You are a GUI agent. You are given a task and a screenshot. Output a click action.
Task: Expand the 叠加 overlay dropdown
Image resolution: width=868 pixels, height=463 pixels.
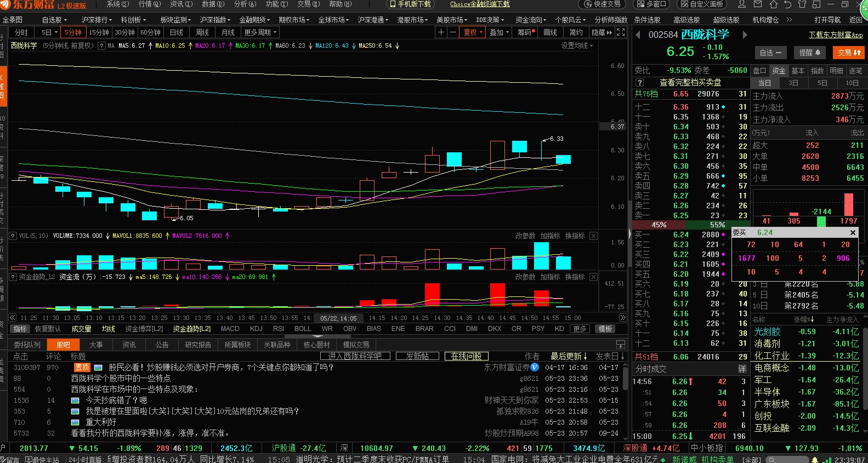500,32
